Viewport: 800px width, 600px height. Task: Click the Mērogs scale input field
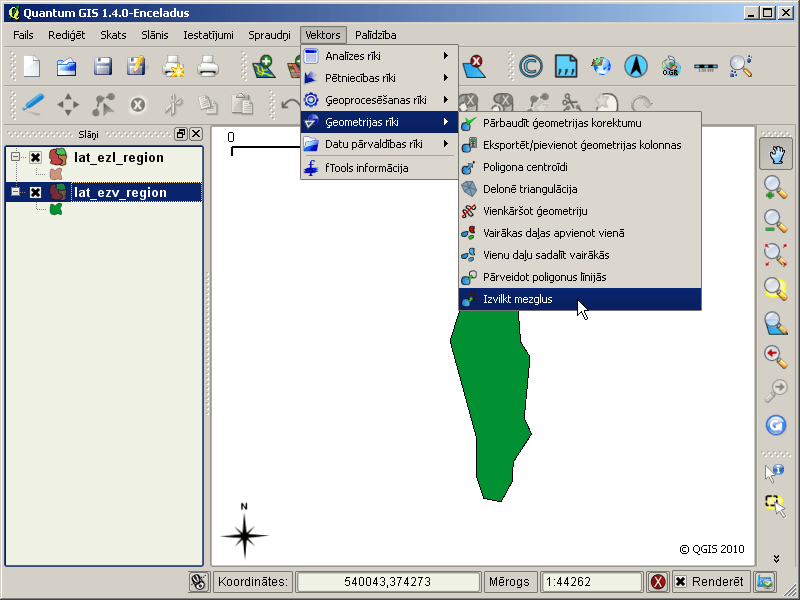tap(590, 582)
